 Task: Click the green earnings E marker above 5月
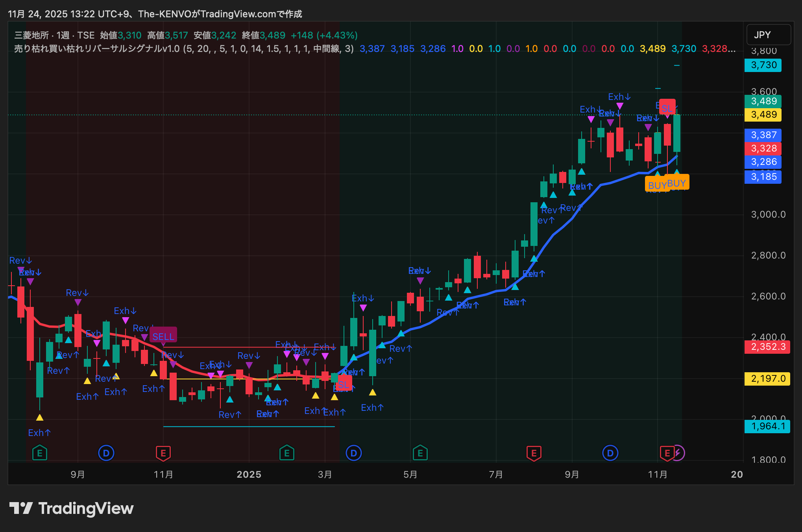(420, 453)
